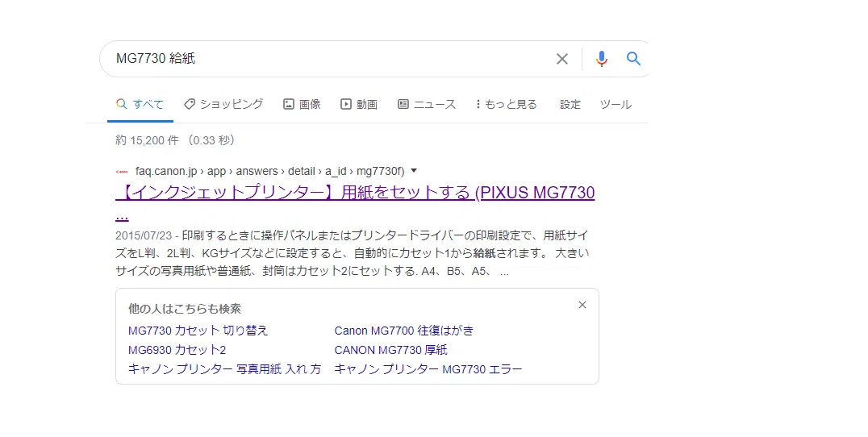Click the 2015/07/23 snippet date
This screenshot has height=437, width=868.
click(x=144, y=235)
